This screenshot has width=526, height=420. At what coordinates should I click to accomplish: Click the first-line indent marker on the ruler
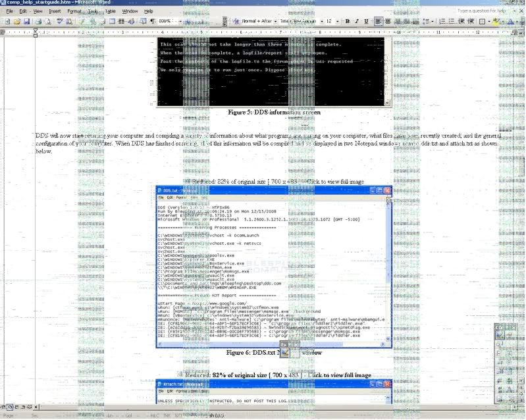point(36,30)
